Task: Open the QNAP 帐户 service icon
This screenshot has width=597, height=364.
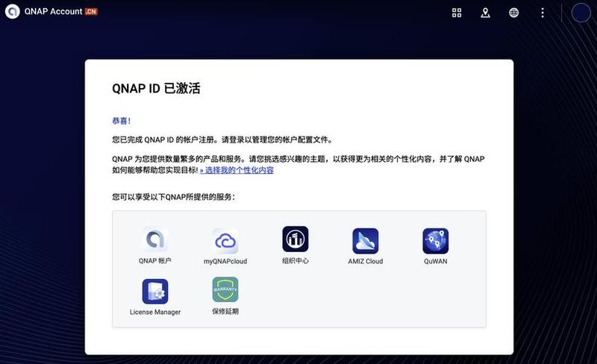Action: click(155, 239)
